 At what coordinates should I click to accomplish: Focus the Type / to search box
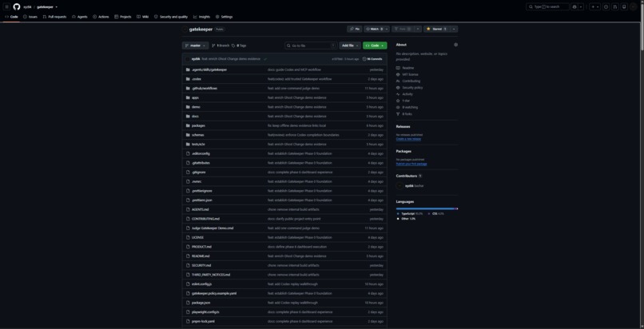[x=547, y=6]
